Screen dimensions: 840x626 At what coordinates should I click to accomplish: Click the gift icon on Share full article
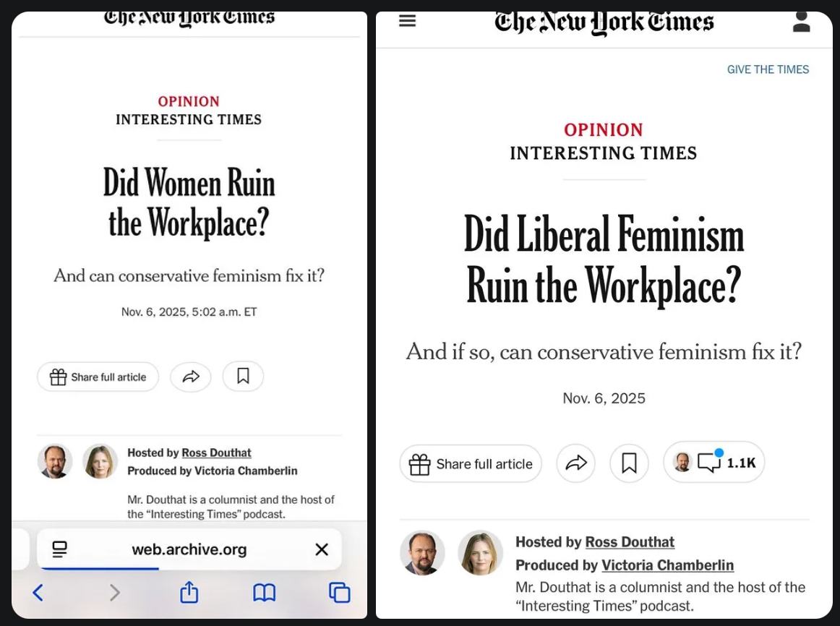tap(420, 463)
